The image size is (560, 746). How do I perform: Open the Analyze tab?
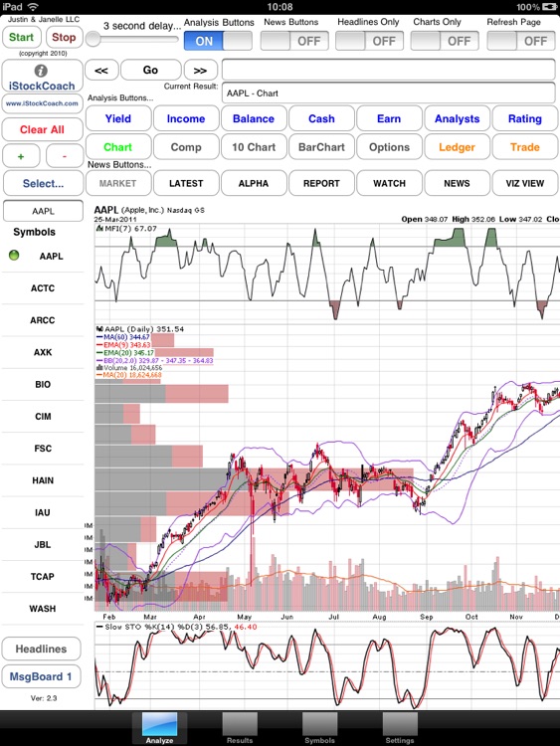(x=159, y=728)
